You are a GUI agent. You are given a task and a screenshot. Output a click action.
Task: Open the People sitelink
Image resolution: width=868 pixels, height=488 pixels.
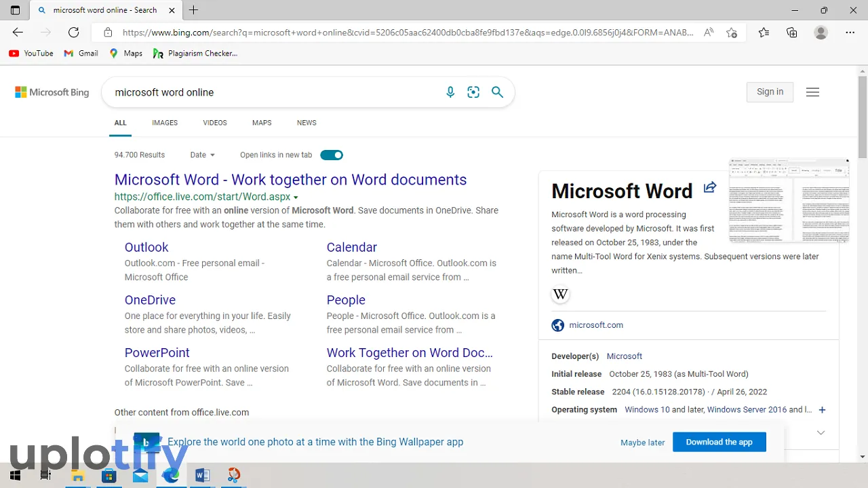click(x=346, y=300)
